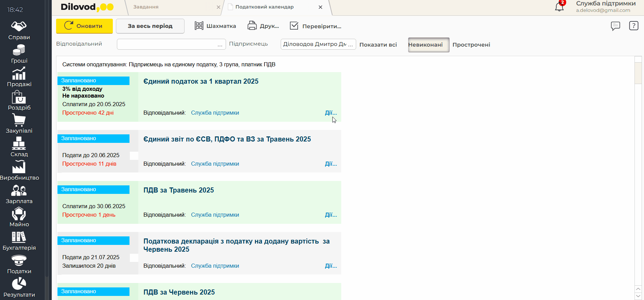
Task: Toggle the Прострочені filter
Action: coord(471,45)
